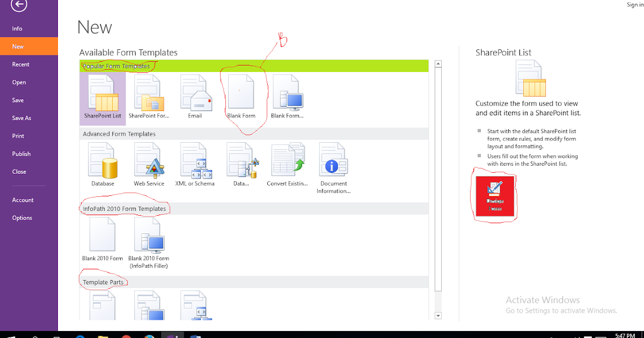Select the Publish option in the sidebar

tap(21, 153)
